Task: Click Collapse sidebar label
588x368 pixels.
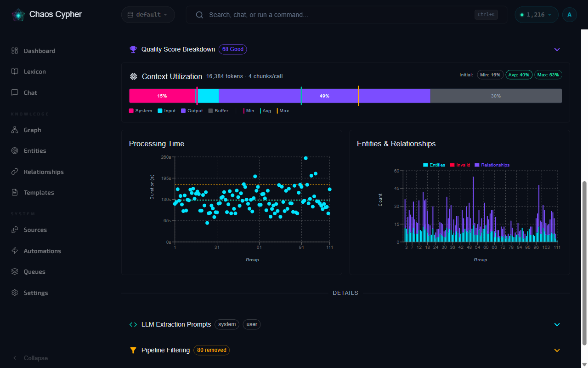Action: (x=36, y=358)
